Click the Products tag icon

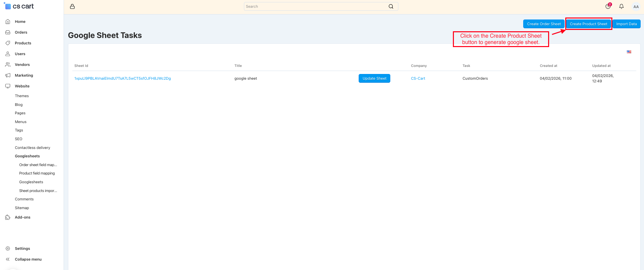tap(8, 43)
